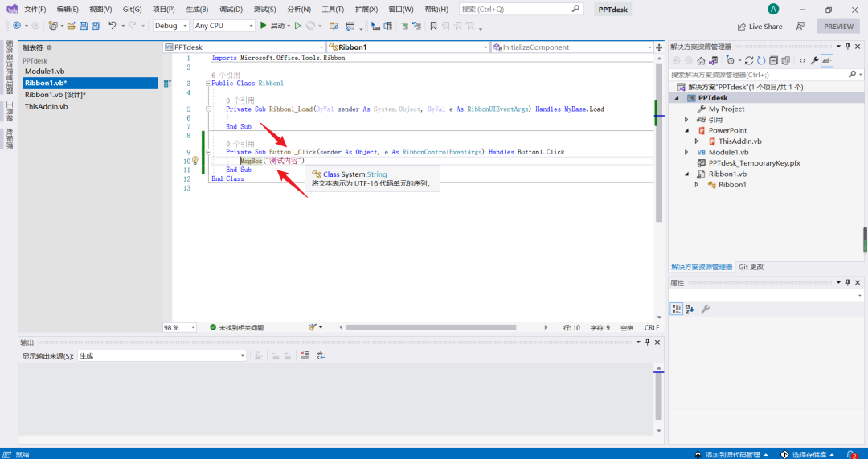Collapse the Button1_Click Sub outlining box
This screenshot has width=868, height=459.
(208, 152)
